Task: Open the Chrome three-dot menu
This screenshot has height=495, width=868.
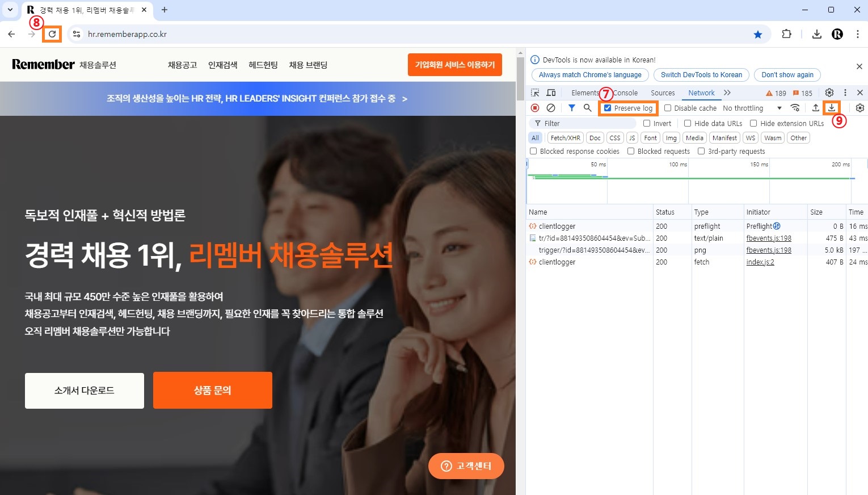Action: tap(858, 34)
